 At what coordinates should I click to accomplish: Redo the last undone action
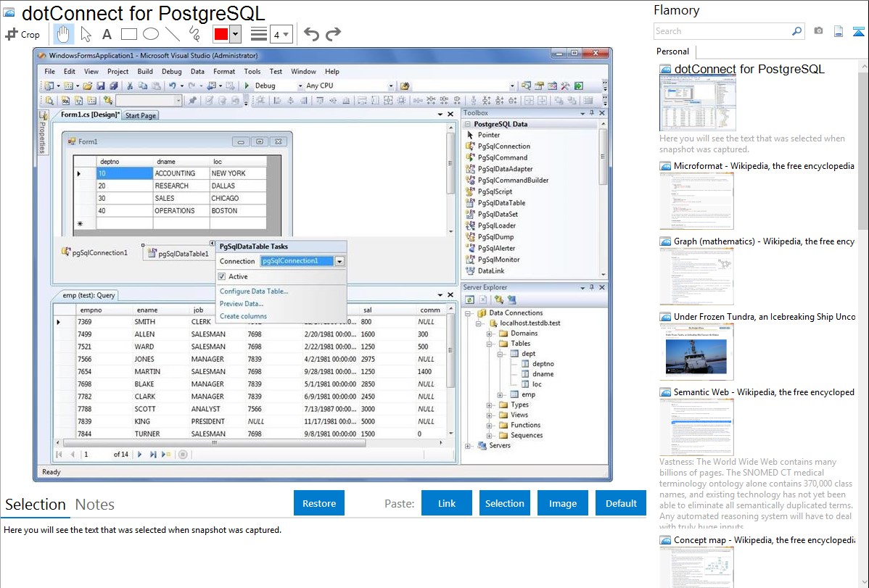333,34
